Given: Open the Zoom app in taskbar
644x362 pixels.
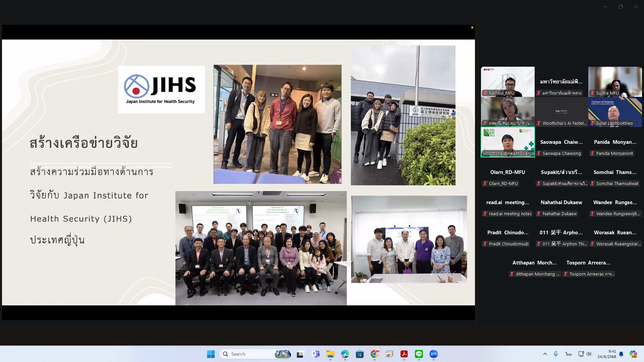Looking at the screenshot, I should point(433,354).
